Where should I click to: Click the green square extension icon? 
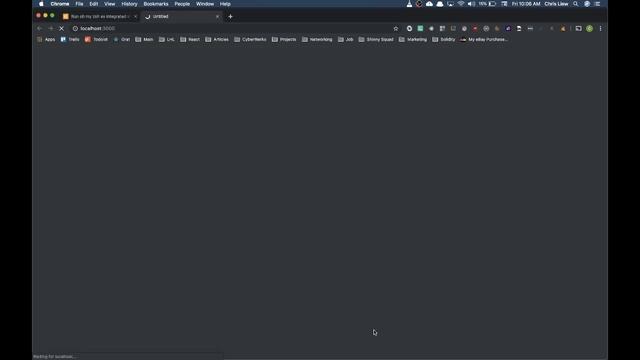point(420,29)
